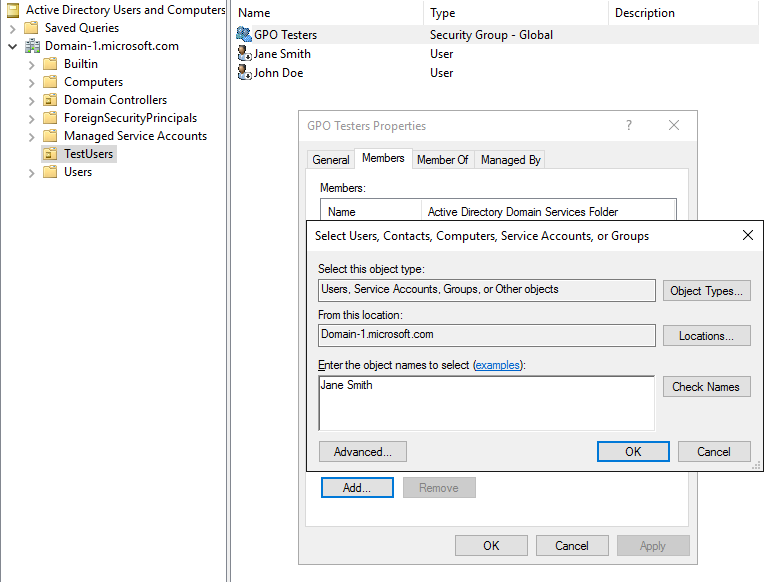Click the Computers folder icon

(x=50, y=82)
